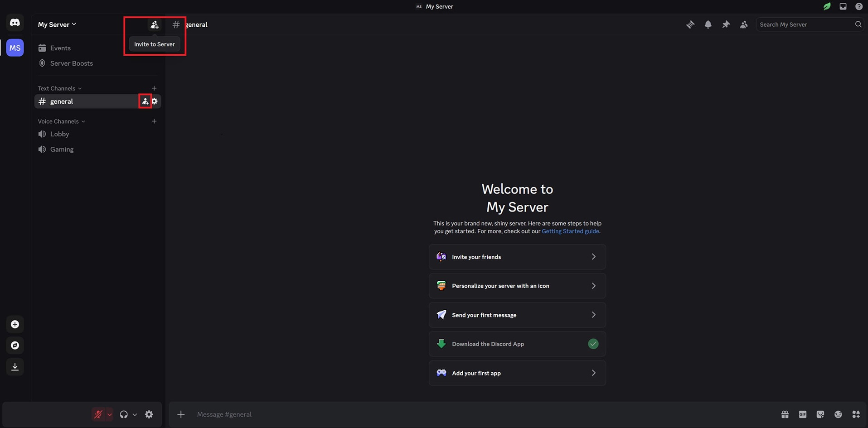The image size is (868, 428).
Task: Create invite for the general channel
Action: (145, 101)
